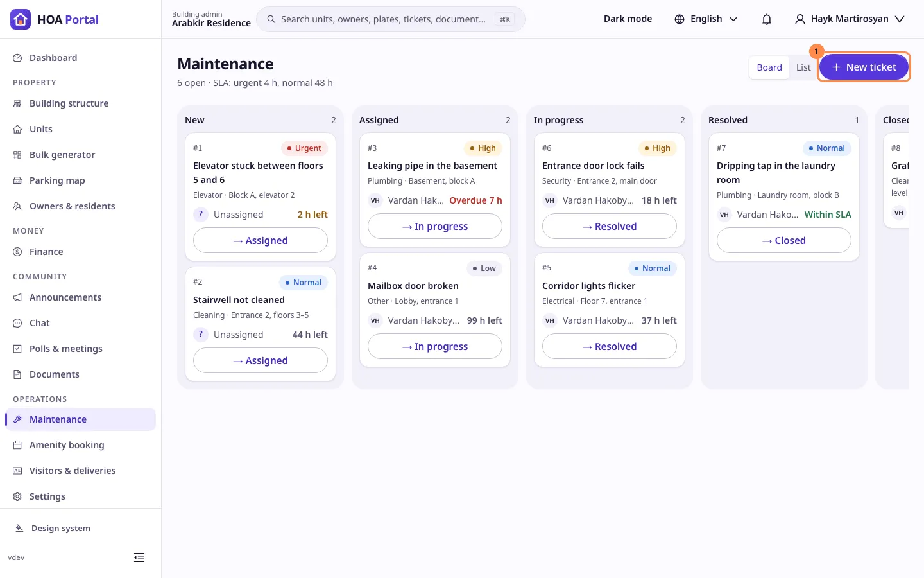Click Amenity booking calendar icon
Viewport: 924px width, 578px height.
click(17, 445)
